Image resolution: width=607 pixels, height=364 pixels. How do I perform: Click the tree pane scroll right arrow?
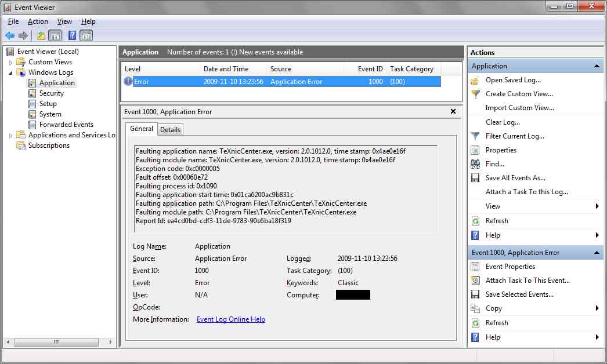pos(110,342)
